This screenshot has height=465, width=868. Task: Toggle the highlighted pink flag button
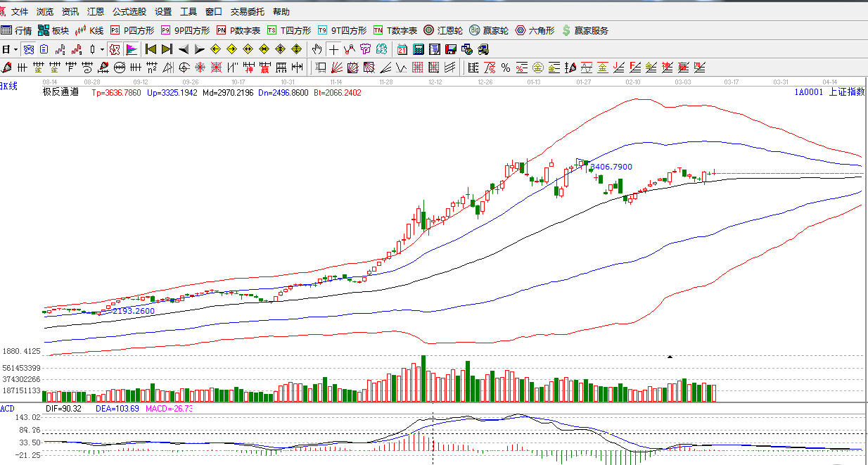132,49
